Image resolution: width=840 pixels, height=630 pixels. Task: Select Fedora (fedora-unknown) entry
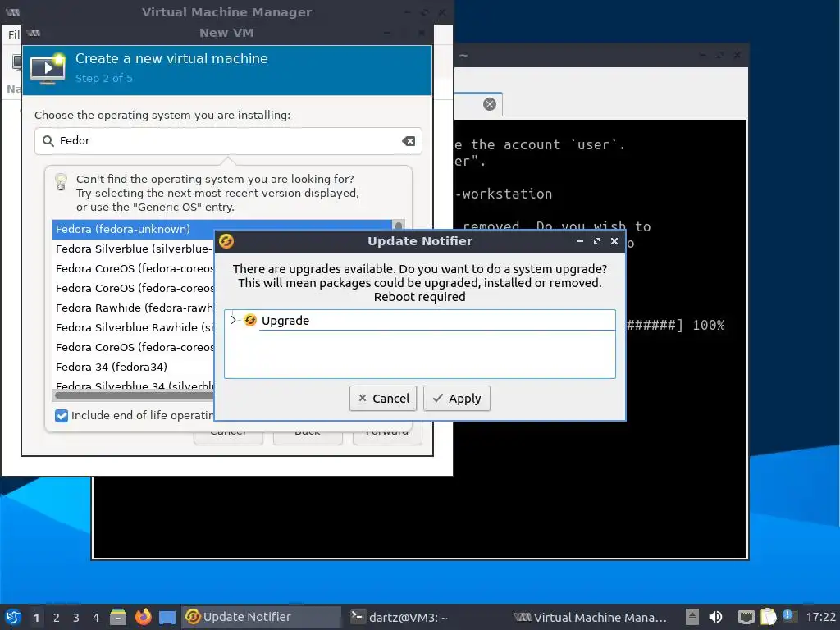coord(221,229)
